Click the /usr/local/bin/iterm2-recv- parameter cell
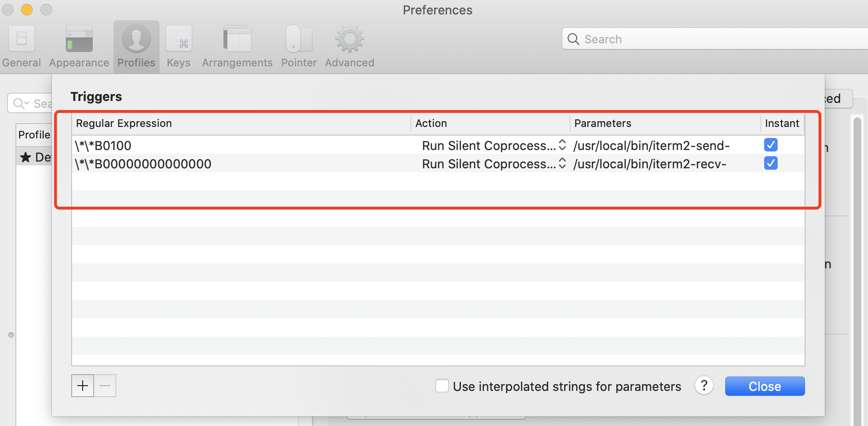868x426 pixels. coord(666,163)
